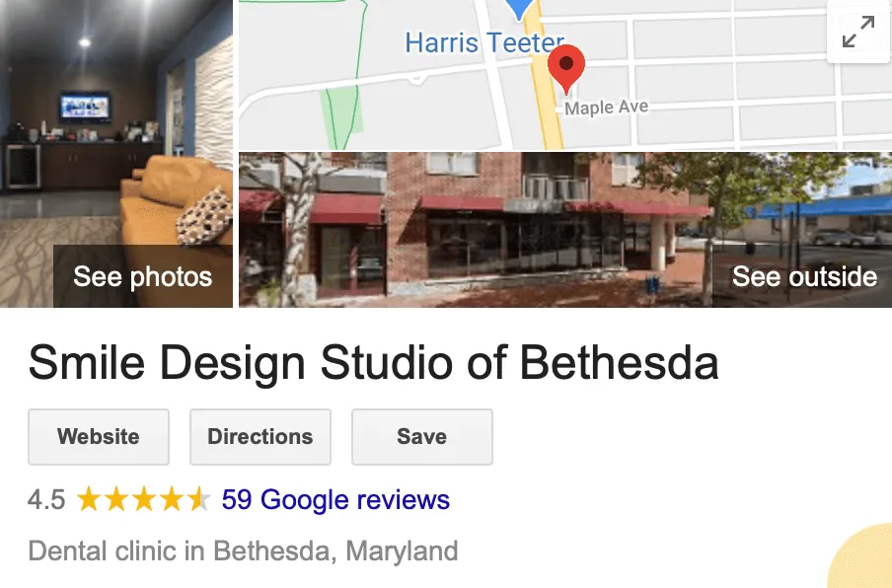
Task: Expand the map to full view
Action: click(x=857, y=32)
